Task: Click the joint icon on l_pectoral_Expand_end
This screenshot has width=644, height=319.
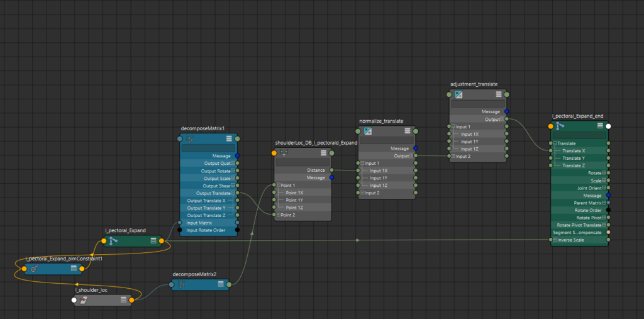Action: (560, 126)
